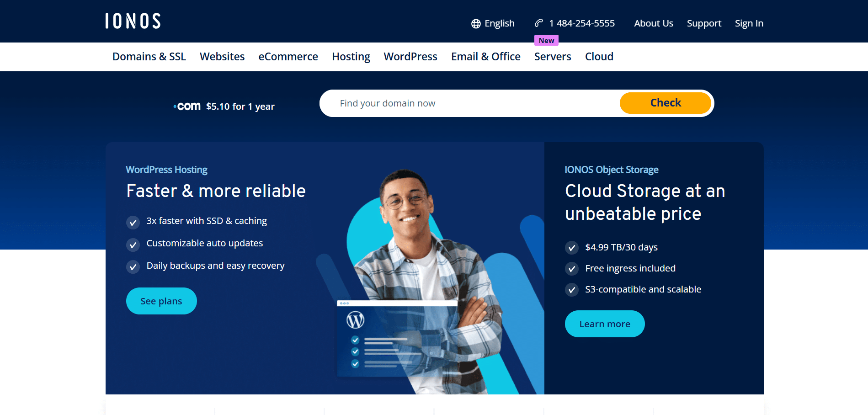Click the Check button to search domains
The width and height of the screenshot is (868, 415).
coord(665,103)
